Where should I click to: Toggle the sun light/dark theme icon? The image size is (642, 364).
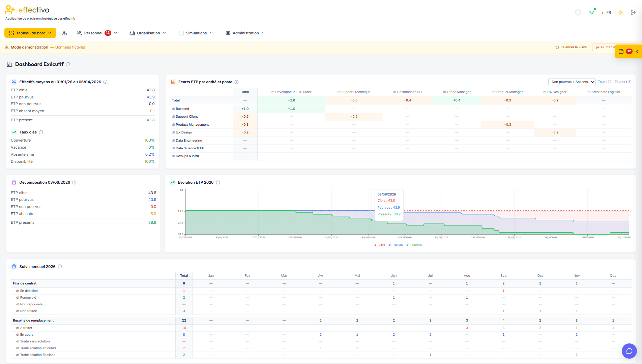(x=620, y=12)
